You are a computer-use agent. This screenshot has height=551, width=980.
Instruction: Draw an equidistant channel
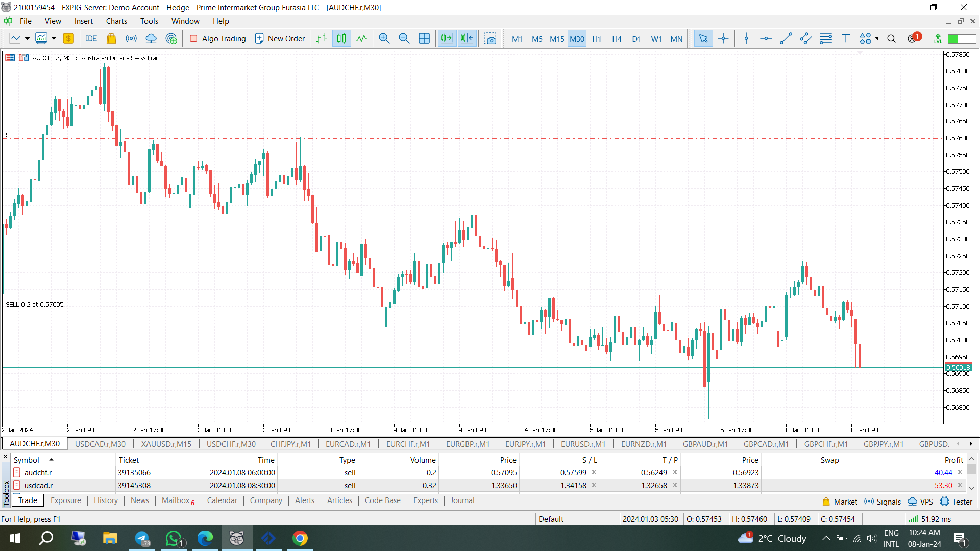click(806, 38)
